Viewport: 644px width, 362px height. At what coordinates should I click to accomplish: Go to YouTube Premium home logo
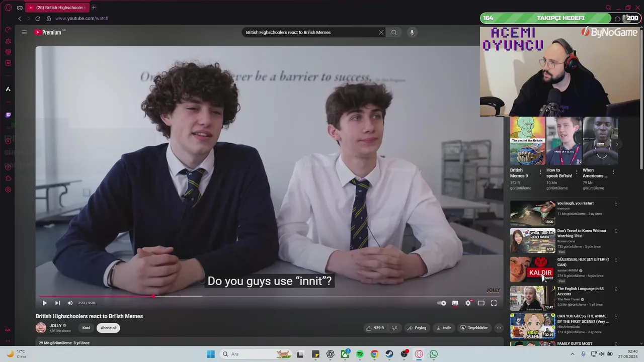(48, 32)
